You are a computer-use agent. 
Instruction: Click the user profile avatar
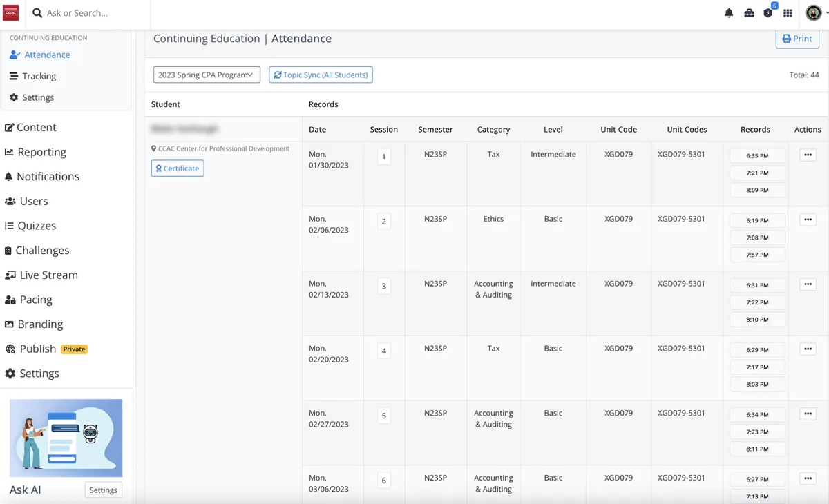pos(813,12)
